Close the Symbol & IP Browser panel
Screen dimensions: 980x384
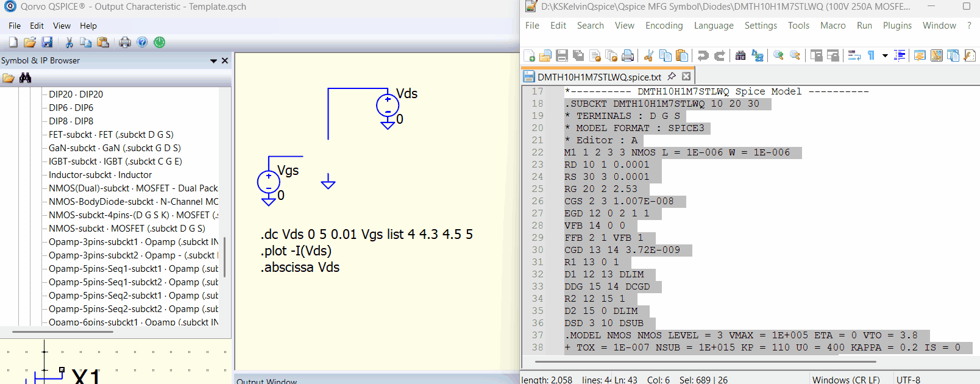[225, 61]
